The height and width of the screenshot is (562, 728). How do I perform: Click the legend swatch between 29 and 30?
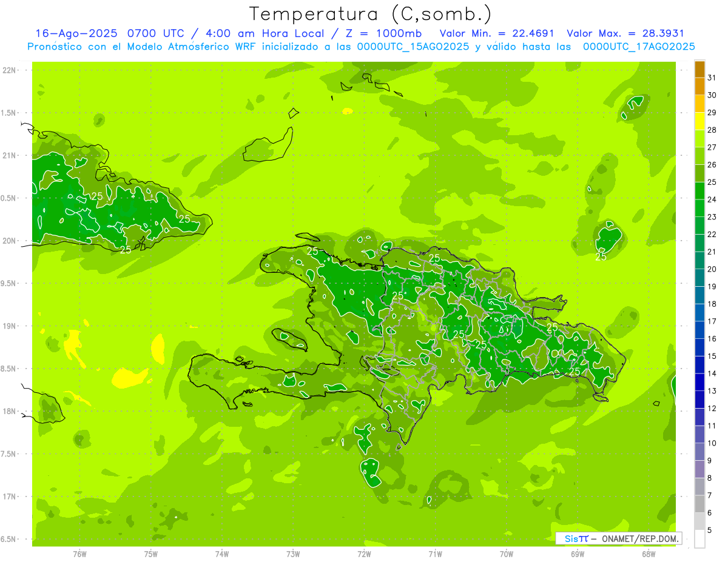(699, 104)
